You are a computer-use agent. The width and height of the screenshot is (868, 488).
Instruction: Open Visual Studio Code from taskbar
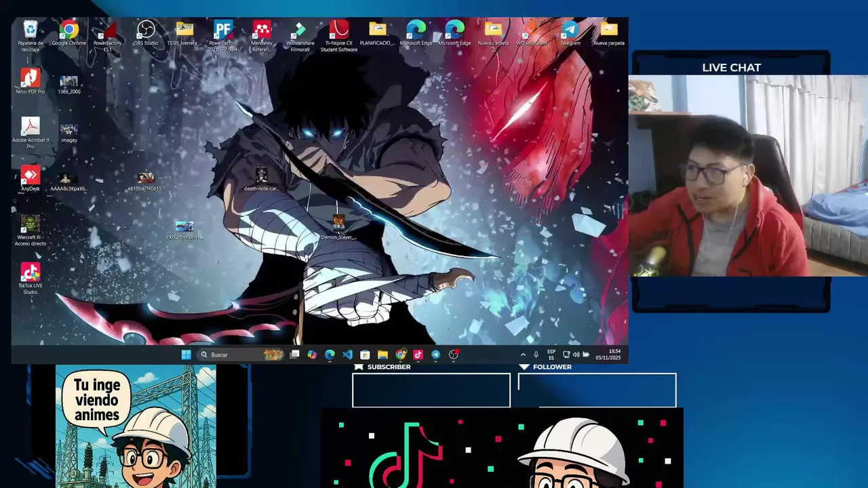[x=347, y=354]
